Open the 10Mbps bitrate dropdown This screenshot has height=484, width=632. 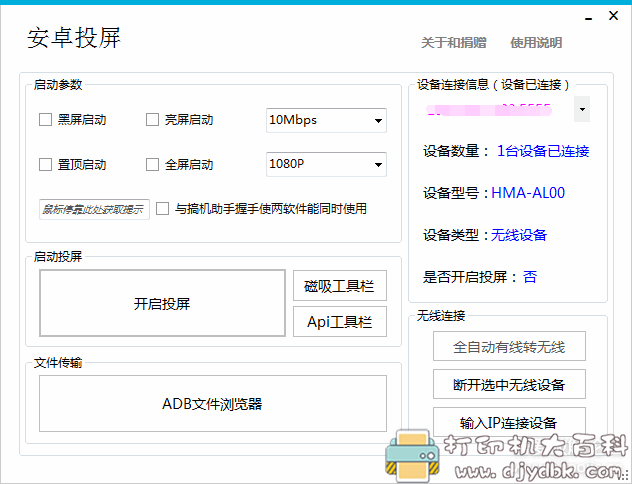[x=326, y=120]
